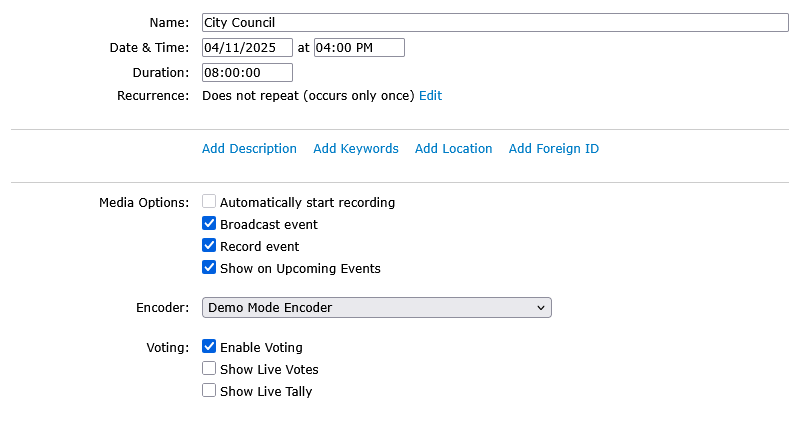Click the Add Foreign ID link
Screen dimensions: 800x424
pyautogui.click(x=554, y=149)
